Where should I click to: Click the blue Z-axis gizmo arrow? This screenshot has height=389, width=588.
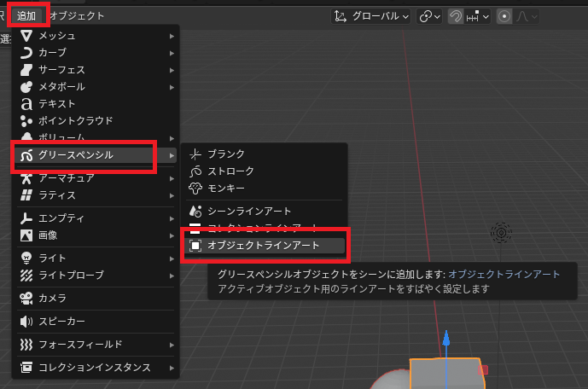[x=445, y=342]
